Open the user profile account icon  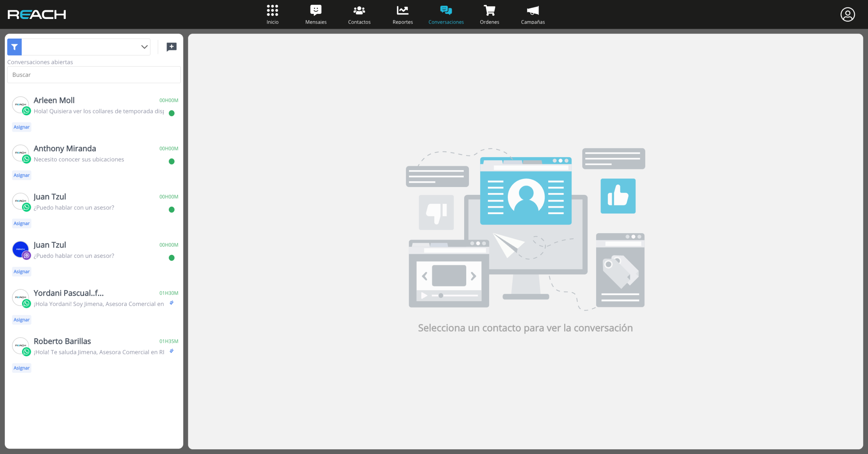point(847,15)
